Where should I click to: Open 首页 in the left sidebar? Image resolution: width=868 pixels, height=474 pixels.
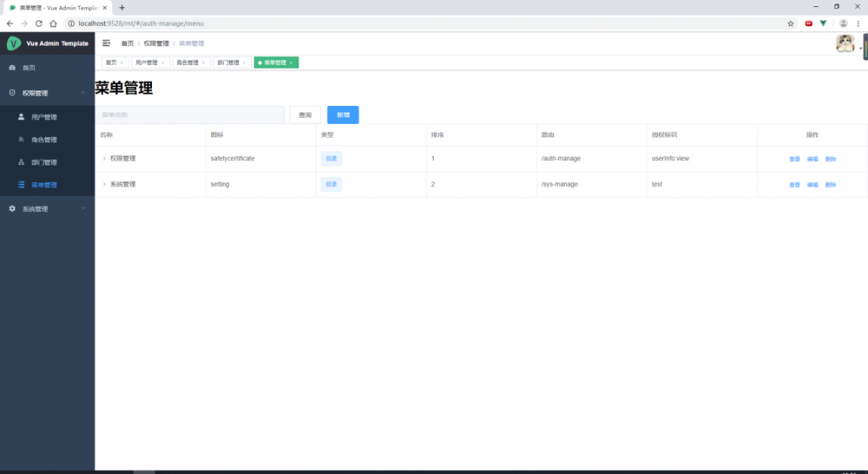(47, 68)
